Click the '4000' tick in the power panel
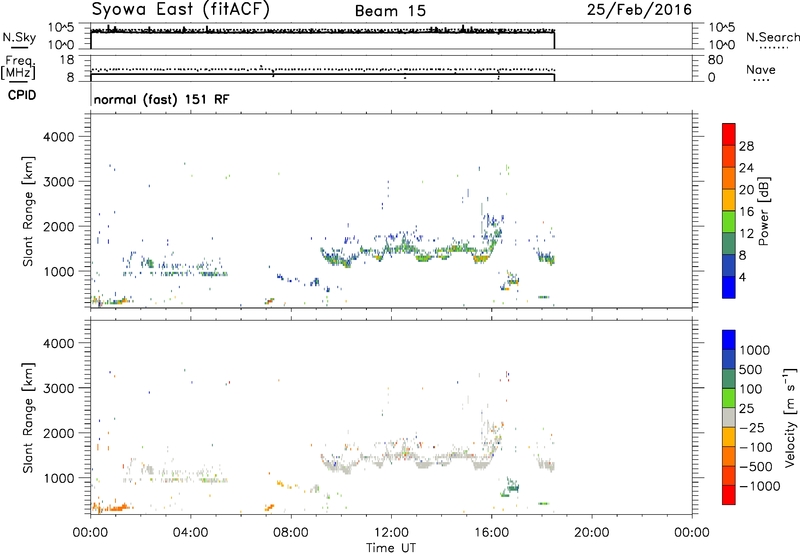 pos(59,137)
